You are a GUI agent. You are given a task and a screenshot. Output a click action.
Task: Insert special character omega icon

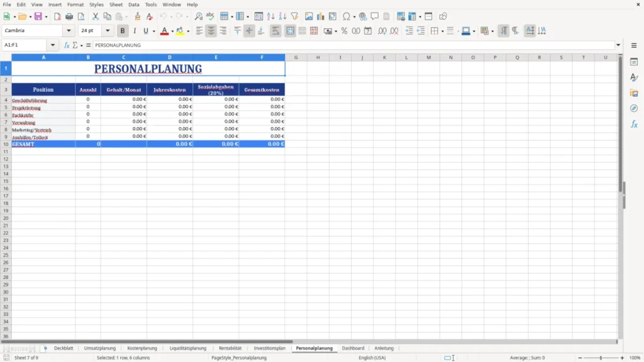tap(347, 16)
